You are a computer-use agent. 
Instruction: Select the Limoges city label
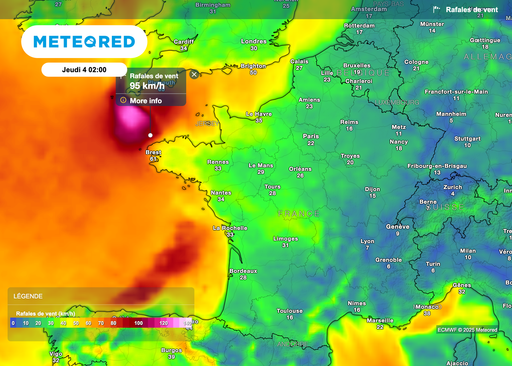pyautogui.click(x=286, y=239)
